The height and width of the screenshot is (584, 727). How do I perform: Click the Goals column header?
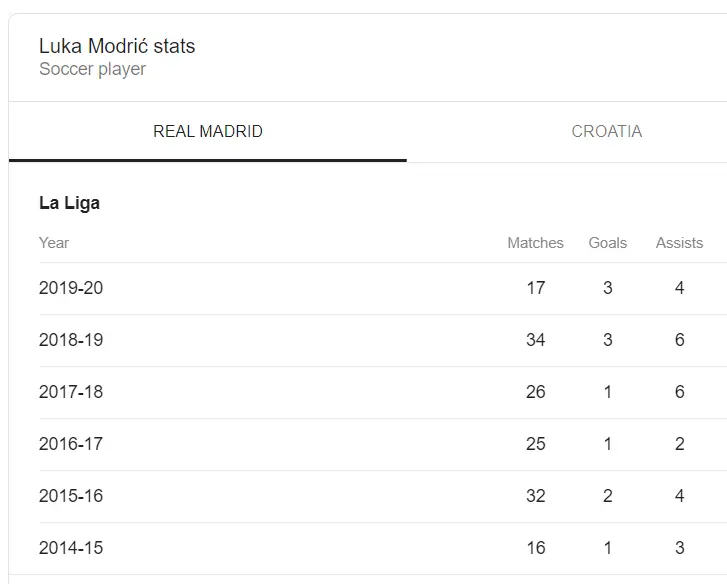[607, 243]
